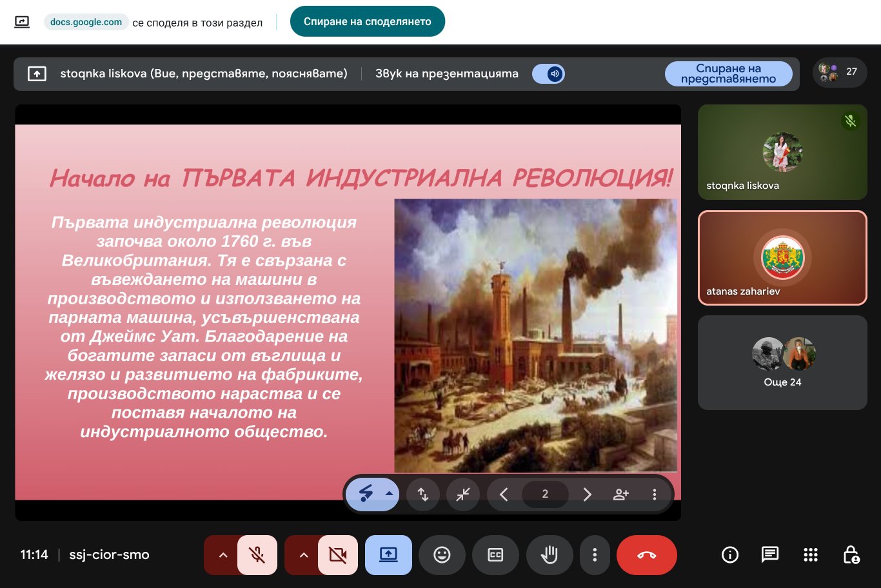Click the stop presenting button

click(x=728, y=73)
